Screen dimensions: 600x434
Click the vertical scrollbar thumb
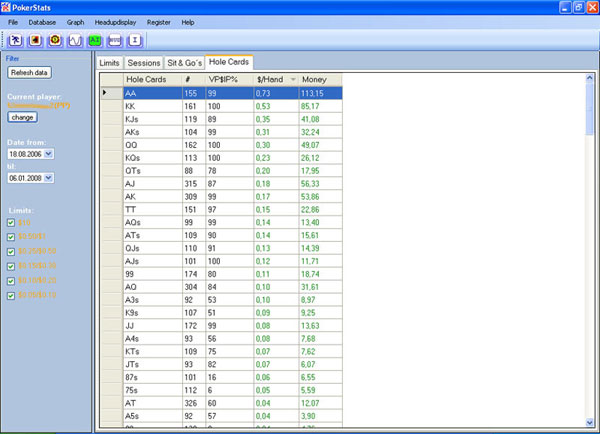pyautogui.click(x=590, y=108)
